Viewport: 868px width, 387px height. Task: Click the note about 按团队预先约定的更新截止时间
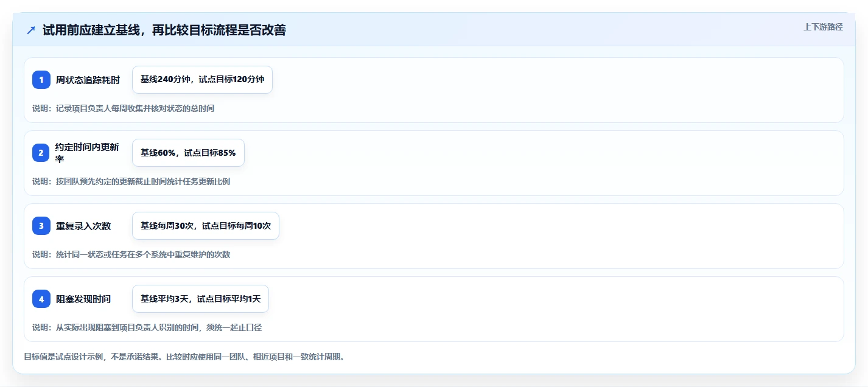(131, 181)
